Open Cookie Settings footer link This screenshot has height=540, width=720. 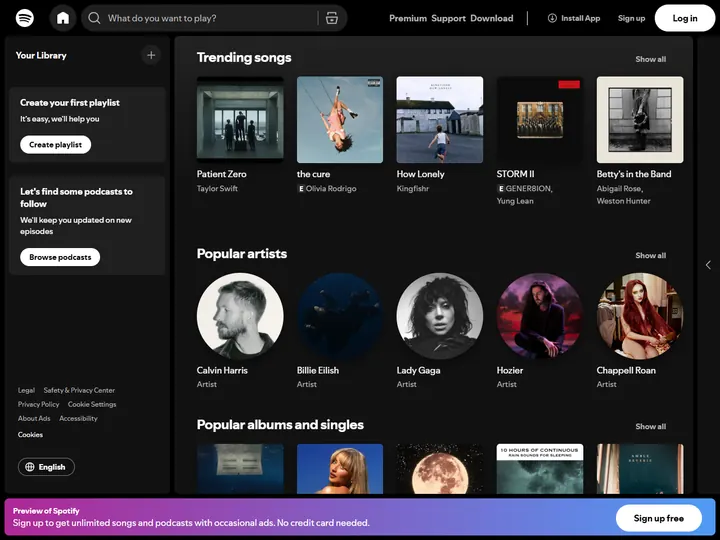tap(92, 405)
